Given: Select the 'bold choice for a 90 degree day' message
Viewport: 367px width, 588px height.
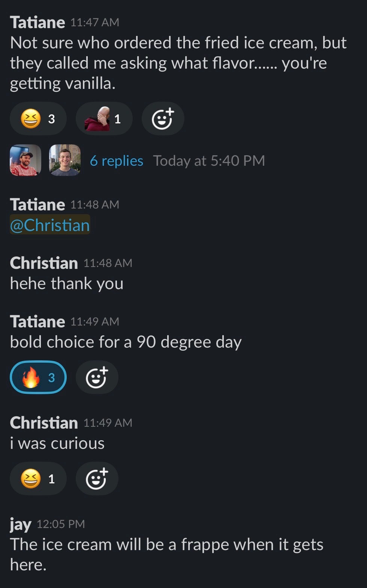Looking at the screenshot, I should tap(126, 342).
